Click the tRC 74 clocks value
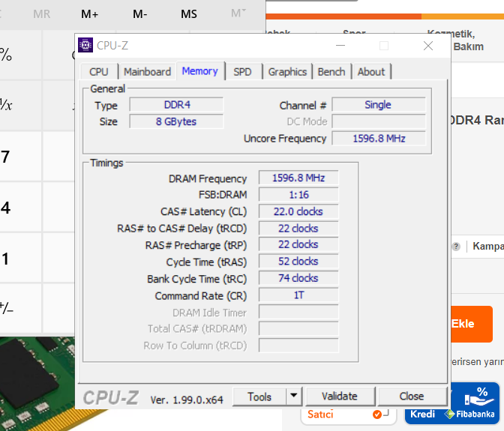 [x=298, y=278]
